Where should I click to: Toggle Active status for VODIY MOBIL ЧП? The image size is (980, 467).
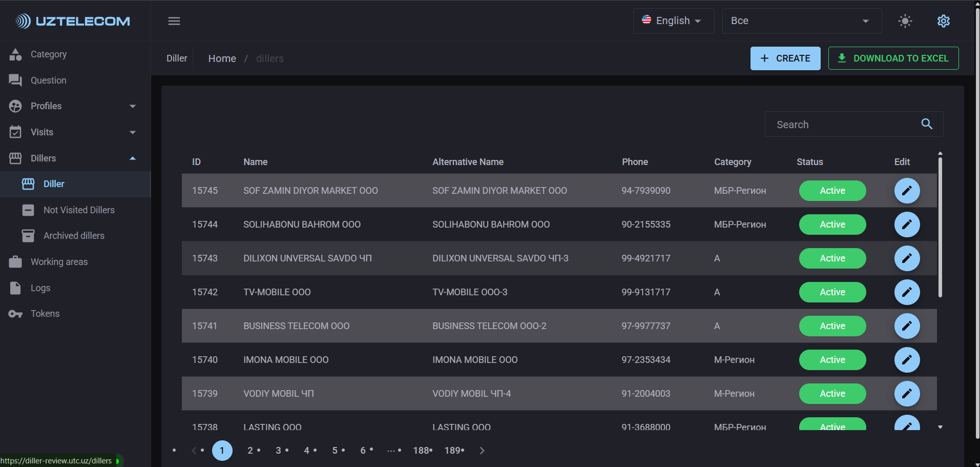[x=832, y=394]
